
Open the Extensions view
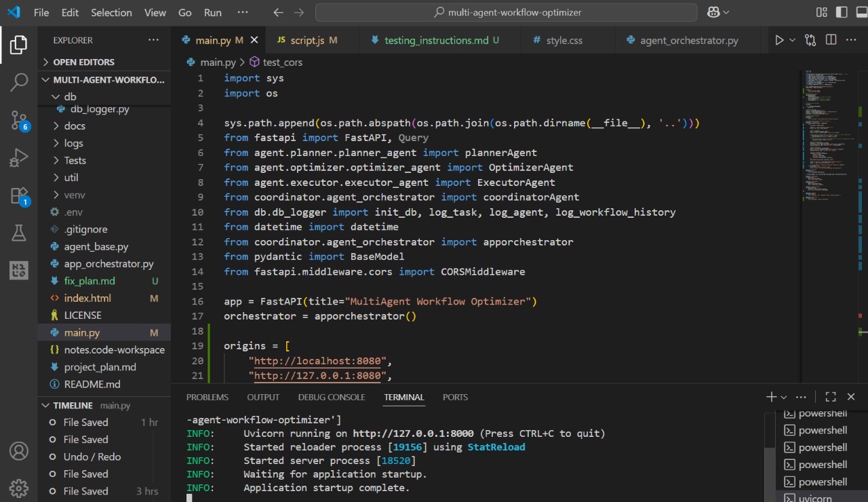pos(19,196)
